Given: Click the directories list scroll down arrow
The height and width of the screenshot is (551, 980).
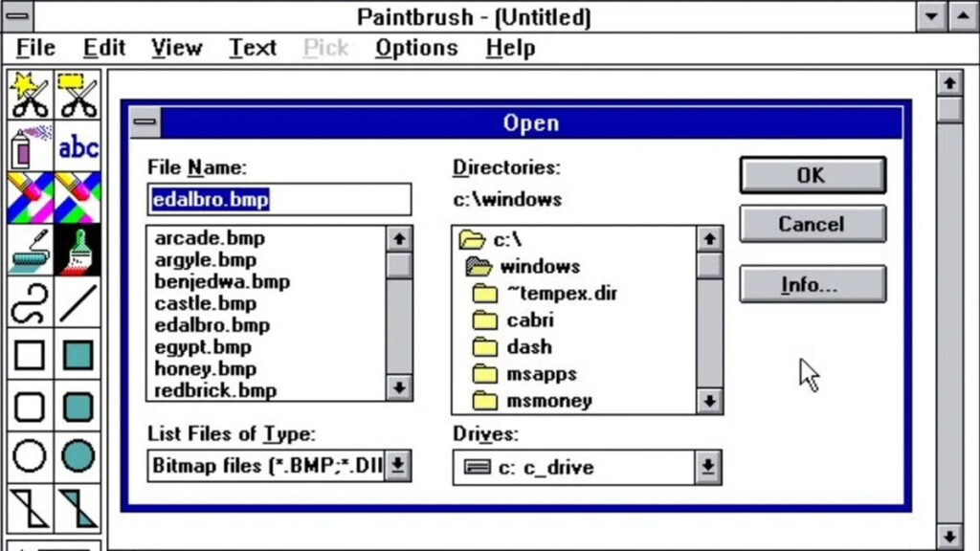Looking at the screenshot, I should (x=709, y=401).
